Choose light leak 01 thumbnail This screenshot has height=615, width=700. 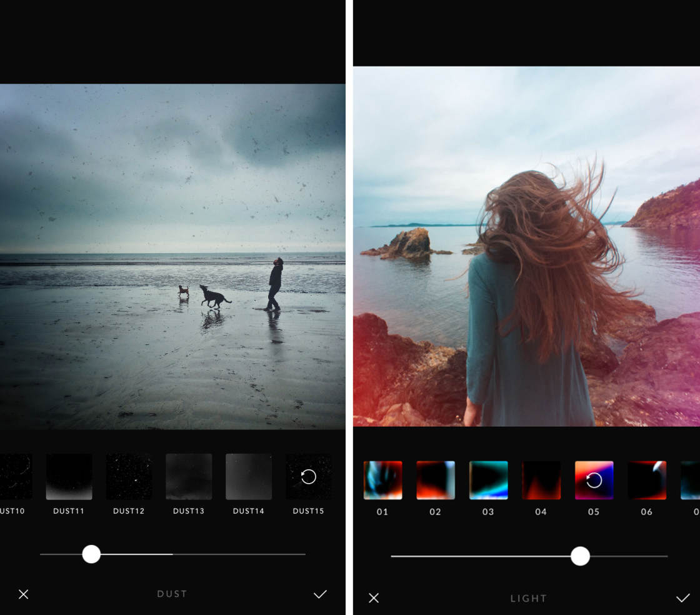(382, 480)
